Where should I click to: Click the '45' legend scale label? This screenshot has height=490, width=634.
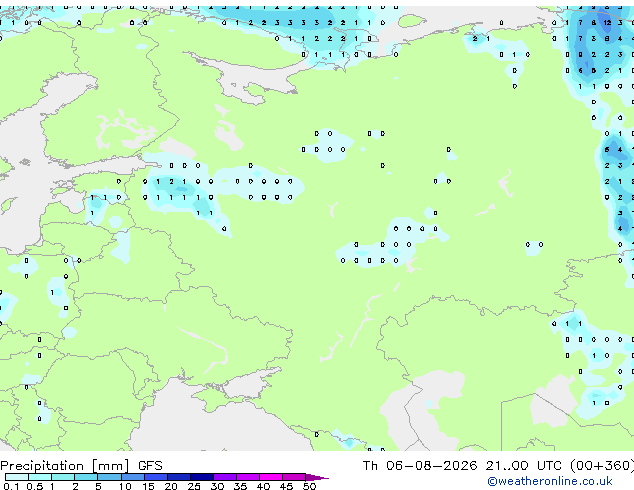(x=286, y=486)
